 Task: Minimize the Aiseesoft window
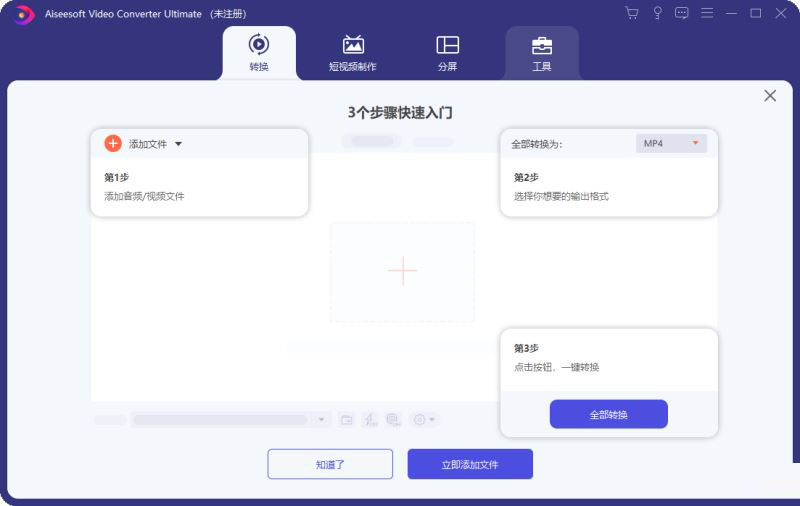732,13
